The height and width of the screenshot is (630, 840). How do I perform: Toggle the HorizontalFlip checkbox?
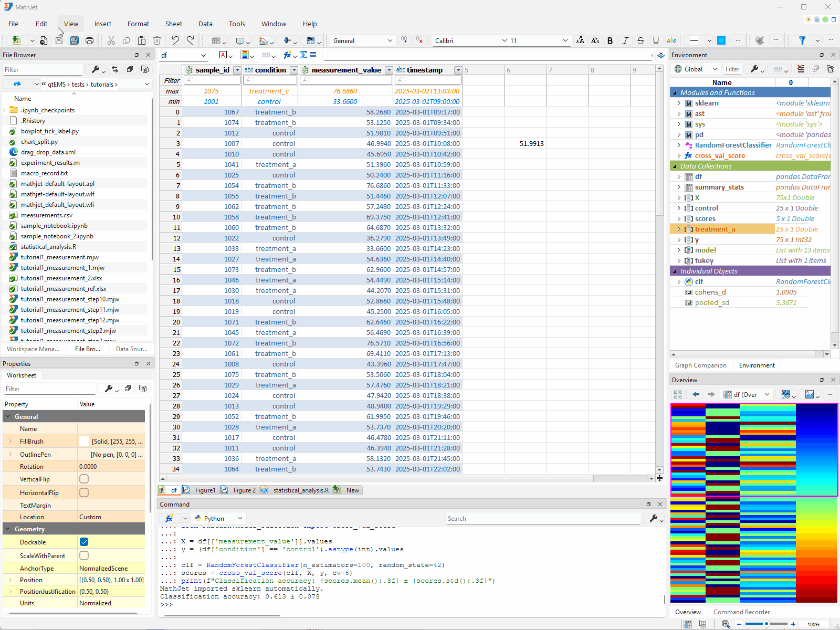point(84,492)
